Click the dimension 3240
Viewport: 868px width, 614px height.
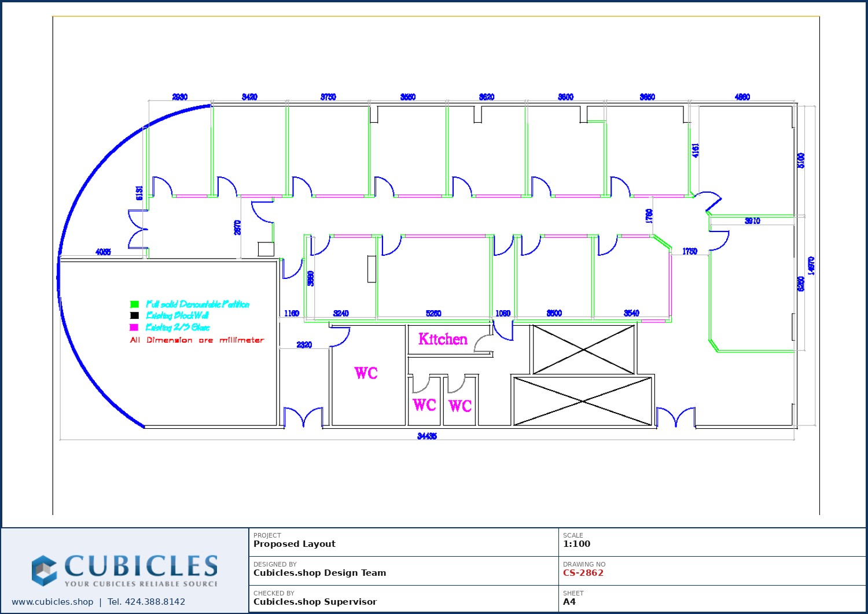point(341,313)
